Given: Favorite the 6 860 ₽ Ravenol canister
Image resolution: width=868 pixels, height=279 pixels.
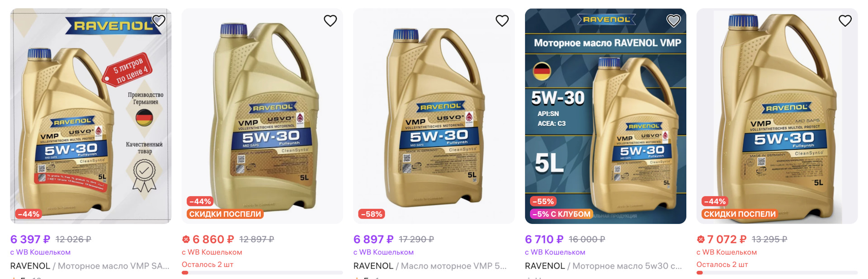Looking at the screenshot, I should 330,20.
